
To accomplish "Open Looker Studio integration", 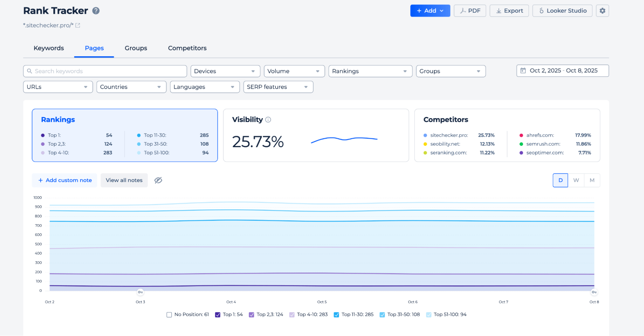I will pyautogui.click(x=562, y=11).
